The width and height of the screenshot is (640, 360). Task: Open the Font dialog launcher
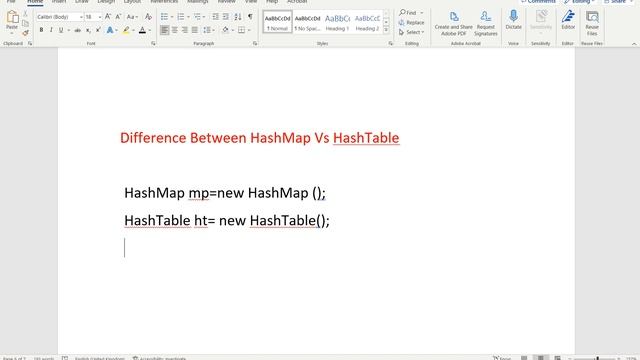pyautogui.click(x=153, y=43)
